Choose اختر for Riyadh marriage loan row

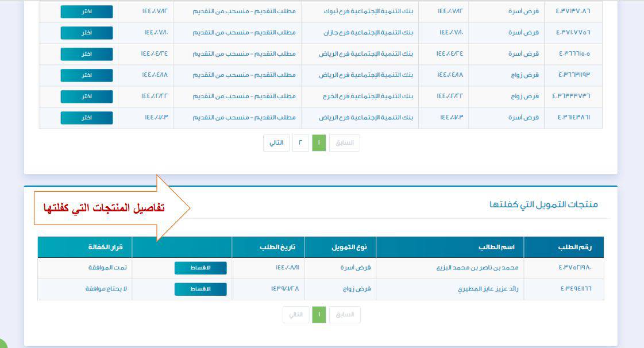[x=87, y=75]
